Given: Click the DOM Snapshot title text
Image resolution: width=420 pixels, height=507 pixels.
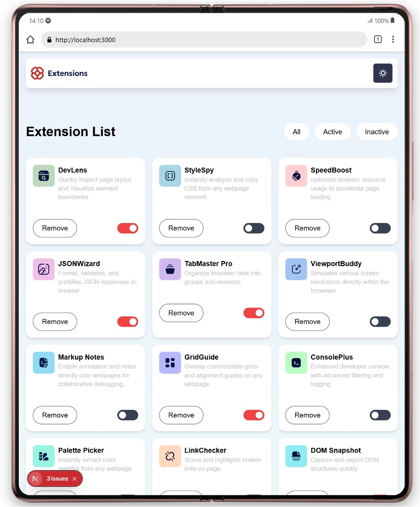Looking at the screenshot, I should (x=336, y=450).
